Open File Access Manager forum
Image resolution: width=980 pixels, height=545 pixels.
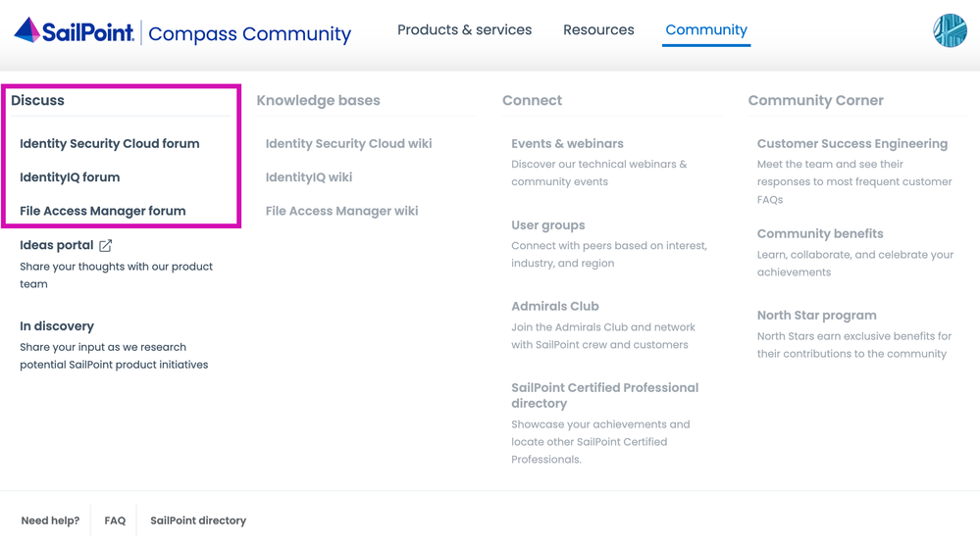coord(102,211)
